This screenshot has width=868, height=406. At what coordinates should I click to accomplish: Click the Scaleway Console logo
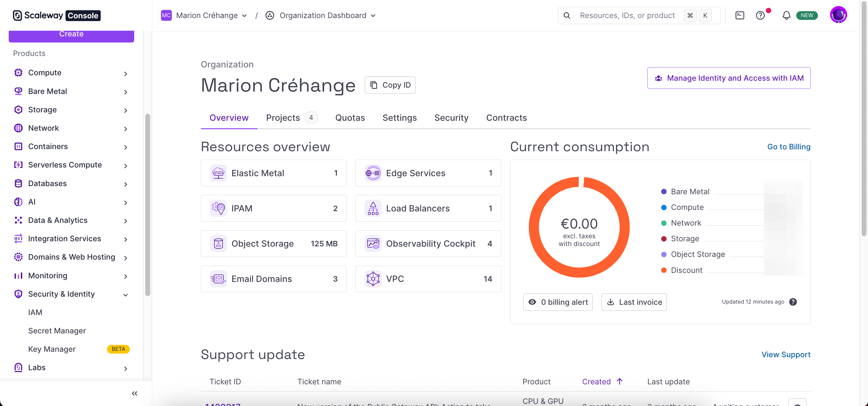(57, 15)
